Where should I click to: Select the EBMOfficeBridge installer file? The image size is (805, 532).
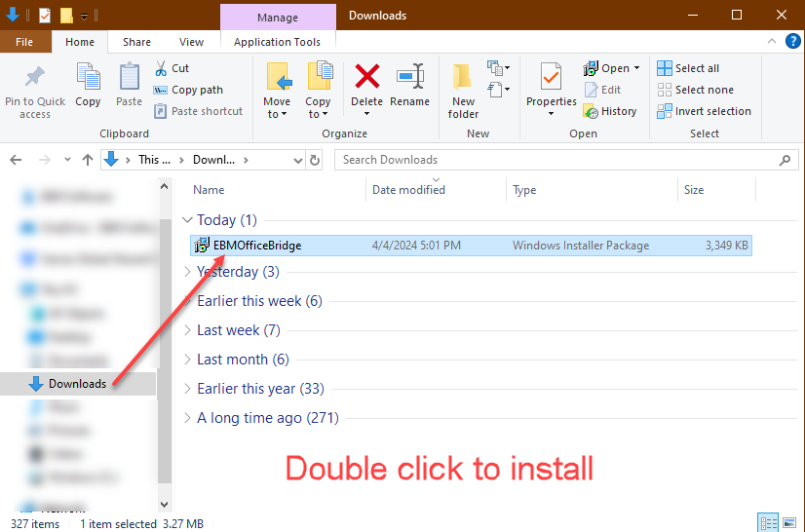471,246
